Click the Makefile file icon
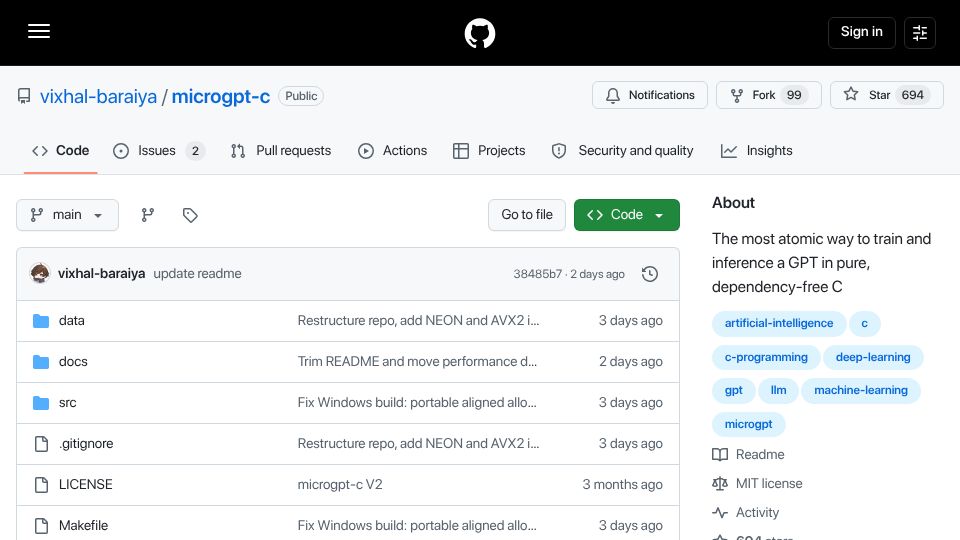This screenshot has height=540, width=960. [x=41, y=525]
